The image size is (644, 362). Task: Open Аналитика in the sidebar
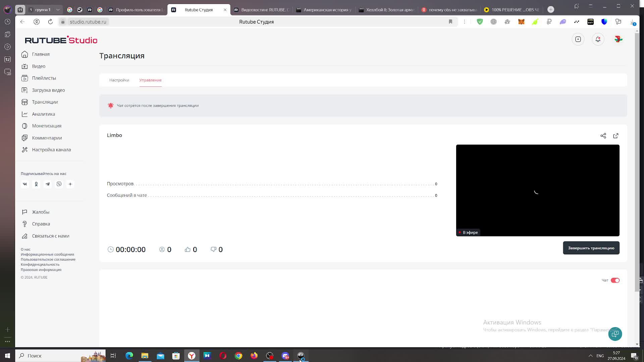pos(43,114)
